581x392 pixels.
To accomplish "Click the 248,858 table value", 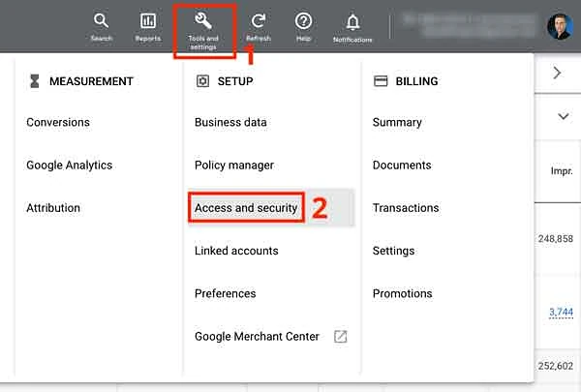I will point(556,239).
